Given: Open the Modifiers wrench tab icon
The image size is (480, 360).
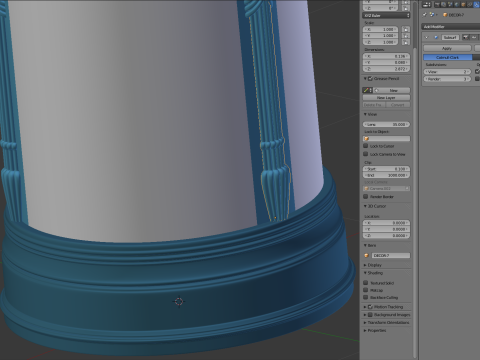Looking at the screenshot, I should (x=476, y=5).
